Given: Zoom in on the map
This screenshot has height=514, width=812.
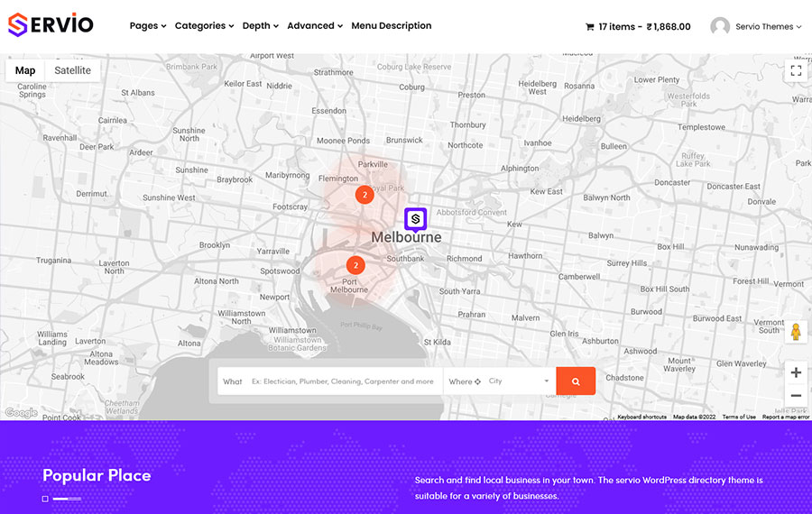Looking at the screenshot, I should [796, 372].
